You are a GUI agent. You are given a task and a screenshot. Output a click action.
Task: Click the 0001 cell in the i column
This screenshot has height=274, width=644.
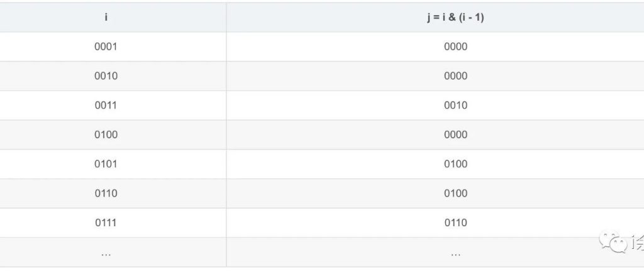click(106, 47)
